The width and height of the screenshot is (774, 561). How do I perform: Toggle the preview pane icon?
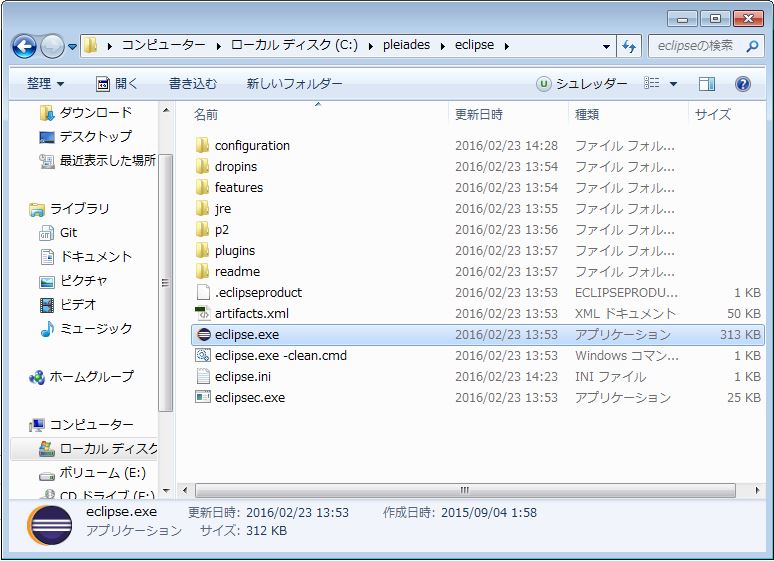pos(707,83)
